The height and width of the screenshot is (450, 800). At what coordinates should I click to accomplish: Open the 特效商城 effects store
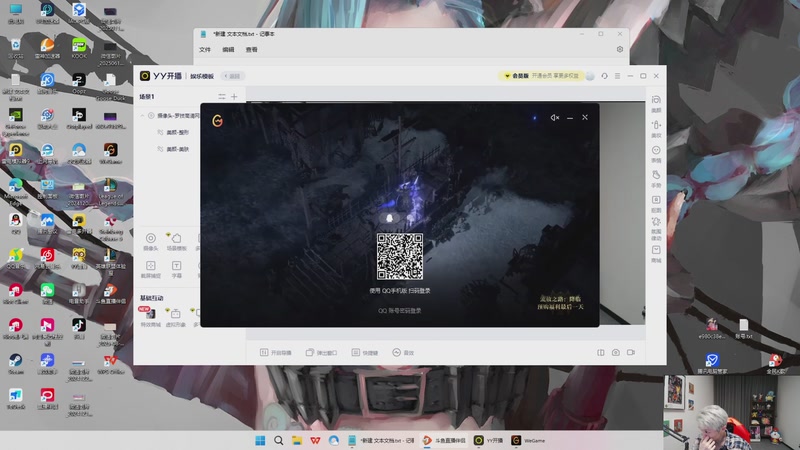(x=150, y=317)
